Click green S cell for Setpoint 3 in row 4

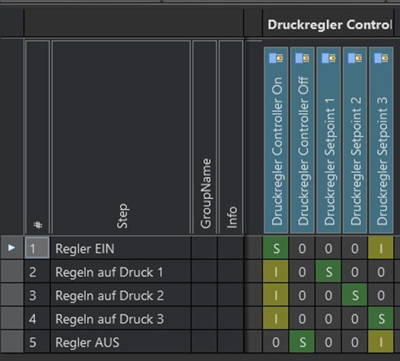click(x=381, y=319)
